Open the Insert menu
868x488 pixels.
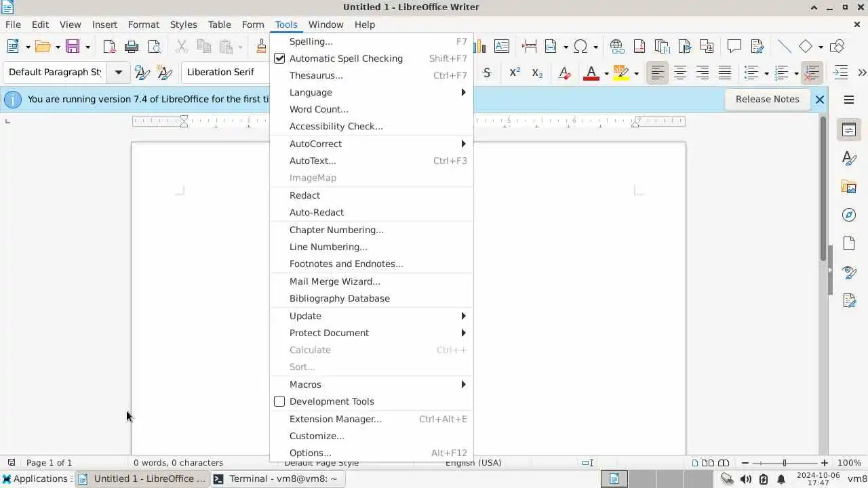tap(104, 24)
